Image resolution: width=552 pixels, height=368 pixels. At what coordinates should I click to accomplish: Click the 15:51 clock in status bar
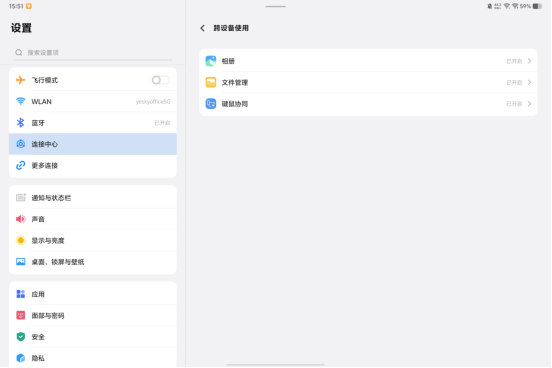pyautogui.click(x=16, y=6)
